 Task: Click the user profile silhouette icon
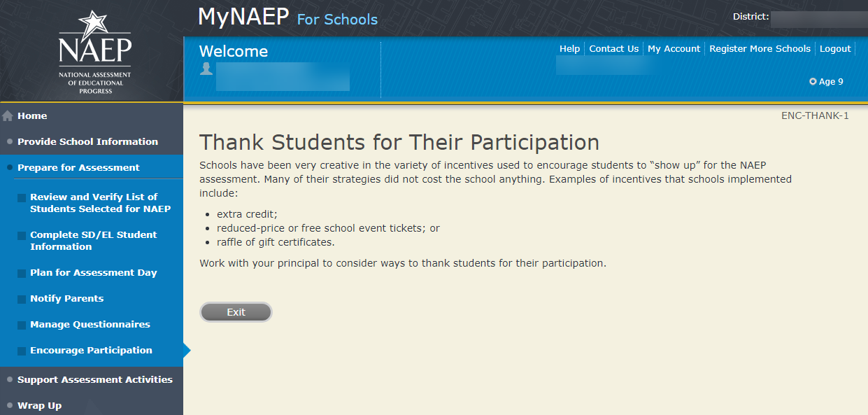point(206,69)
